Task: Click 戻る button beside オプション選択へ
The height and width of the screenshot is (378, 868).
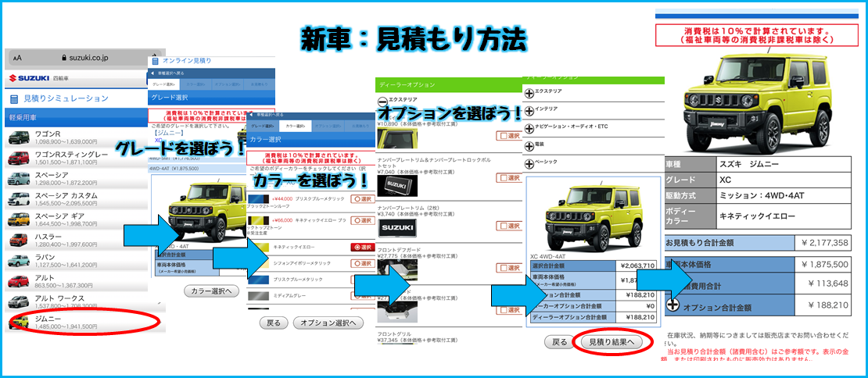Action: pos(274,323)
